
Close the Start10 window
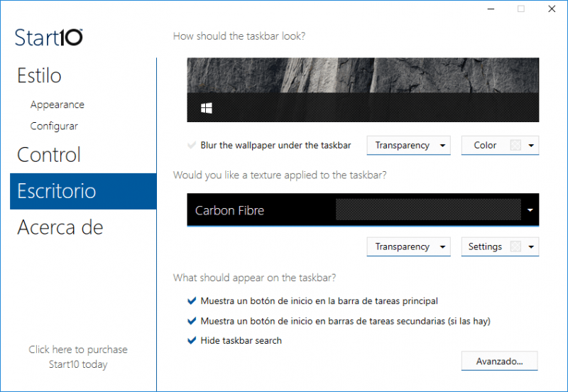click(x=552, y=9)
